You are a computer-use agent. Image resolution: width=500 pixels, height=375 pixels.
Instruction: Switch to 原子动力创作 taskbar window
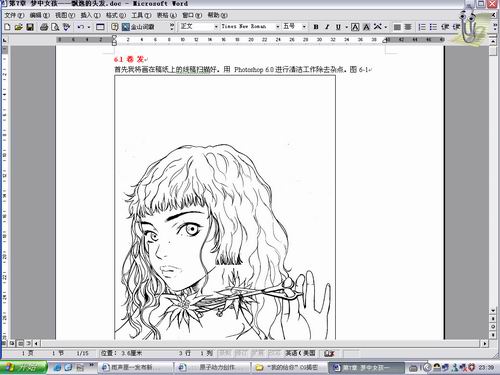[x=212, y=368]
